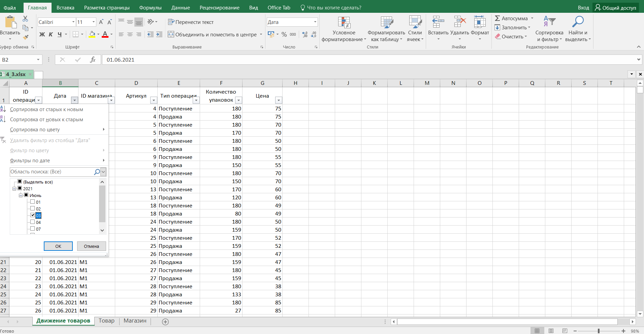Screen dimensions: 644x334
Task: Underline text with the Ч button
Action: point(60,34)
